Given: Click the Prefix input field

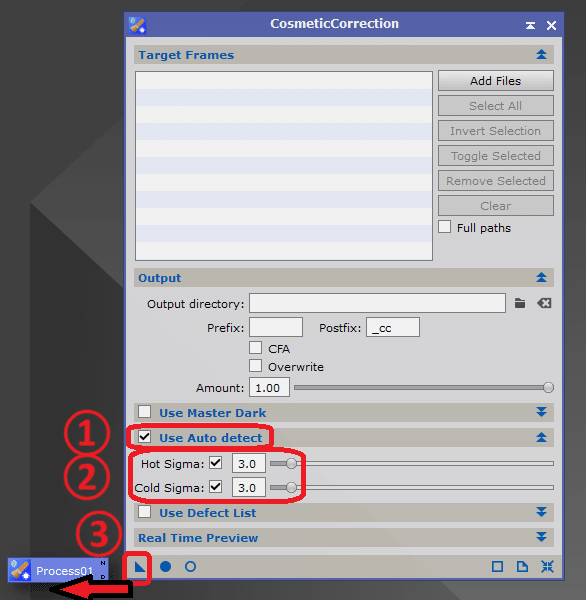Looking at the screenshot, I should click(x=276, y=327).
